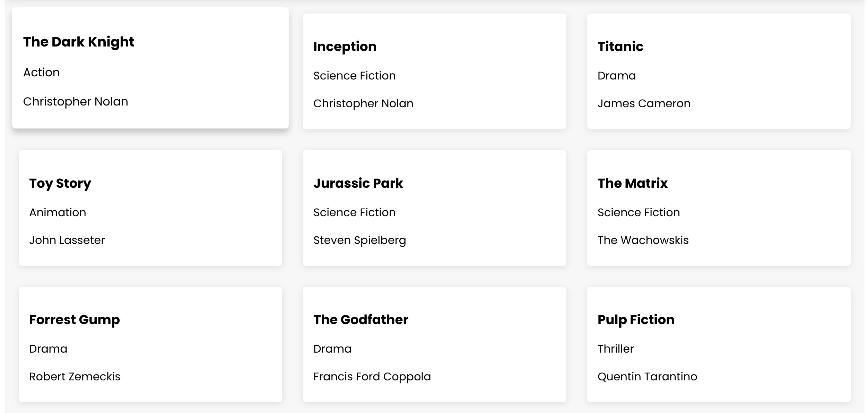Click Christopher Nolan under Inception
The height and width of the screenshot is (413, 868).
point(363,103)
